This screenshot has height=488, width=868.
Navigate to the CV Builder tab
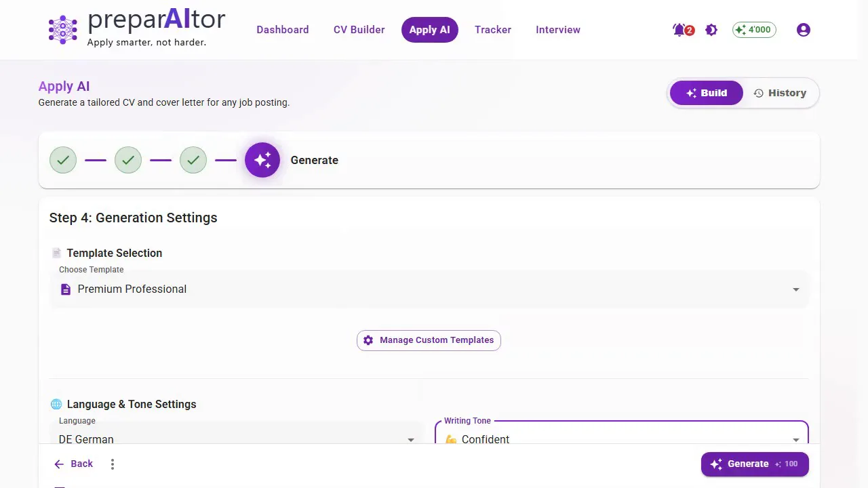[359, 30]
